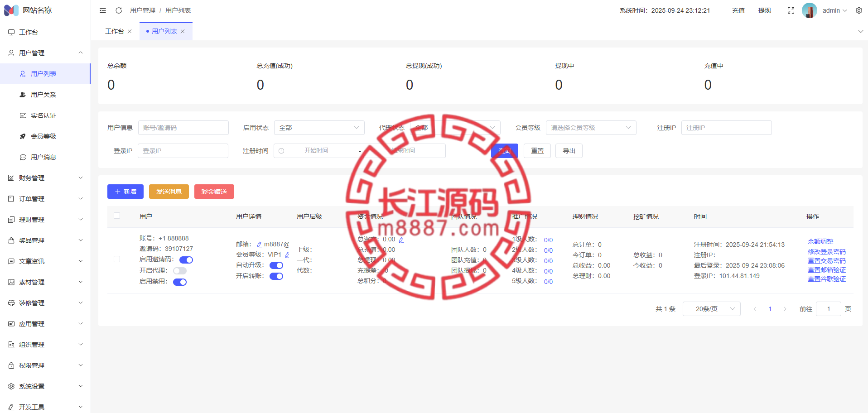This screenshot has height=413, width=868.
Task: Open the 会员等级 filter dropdown
Action: tap(591, 128)
